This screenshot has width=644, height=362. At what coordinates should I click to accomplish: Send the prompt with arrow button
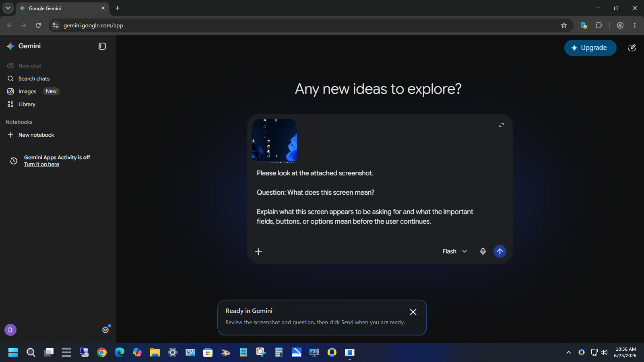coord(500,251)
